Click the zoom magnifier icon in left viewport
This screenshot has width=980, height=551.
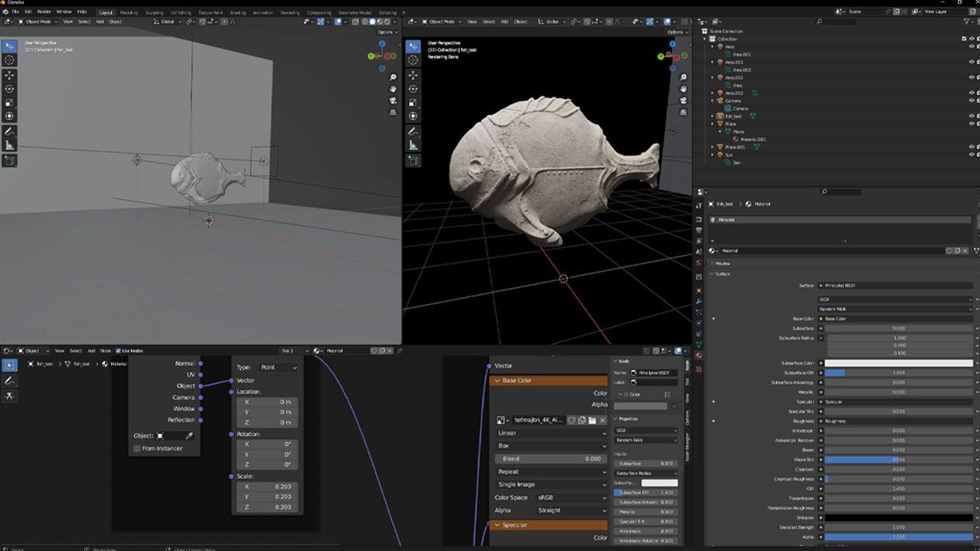point(394,77)
